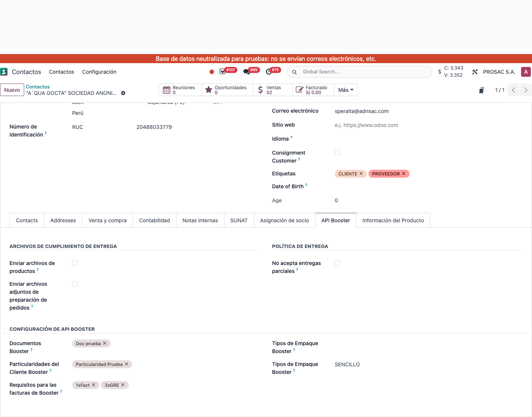
Task: Edit the Sitio web field
Action: (428, 125)
